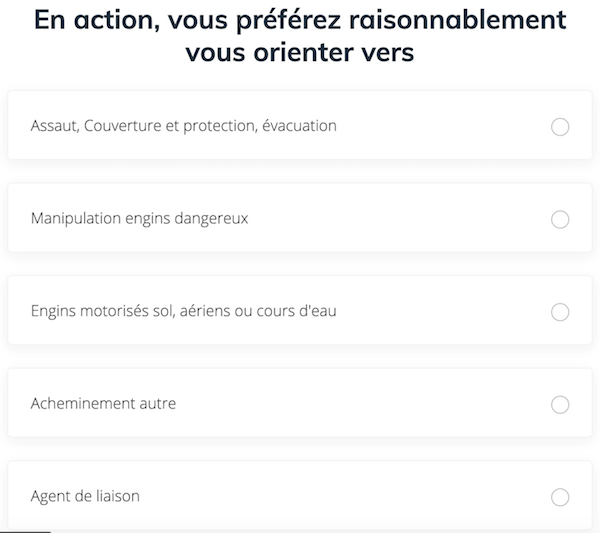Click 'Engins motorisés sol, aériens ou cours d'eau' text
Image resolution: width=600 pixels, height=533 pixels.
click(183, 311)
